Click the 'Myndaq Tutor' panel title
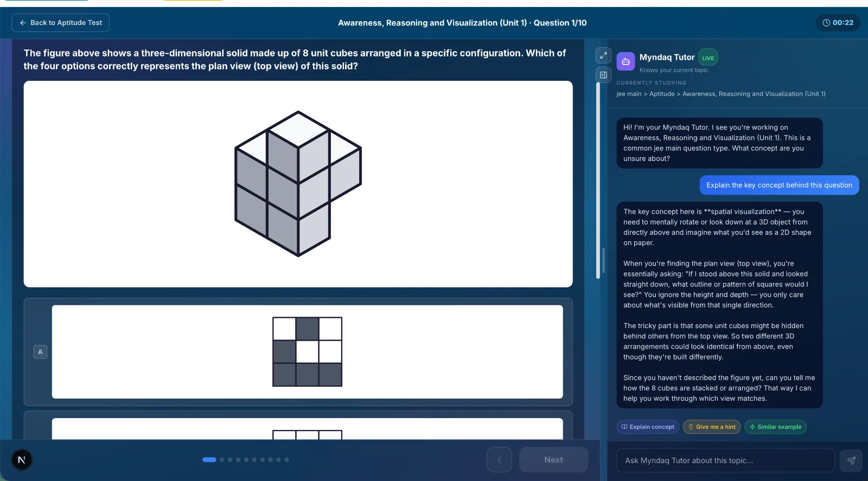The image size is (868, 481). 667,57
